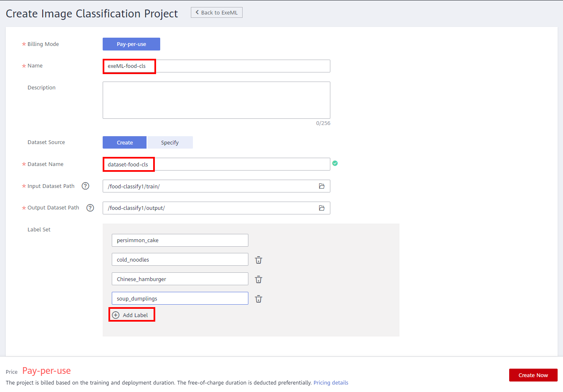Image resolution: width=563 pixels, height=392 pixels.
Task: Open help tooltip for Input Dataset Path
Action: click(85, 186)
